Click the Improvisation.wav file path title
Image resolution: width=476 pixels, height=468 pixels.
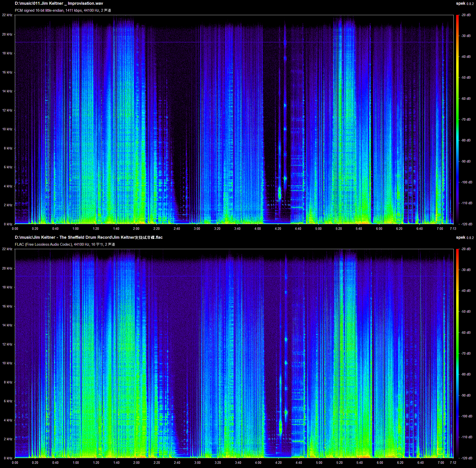[x=59, y=3]
